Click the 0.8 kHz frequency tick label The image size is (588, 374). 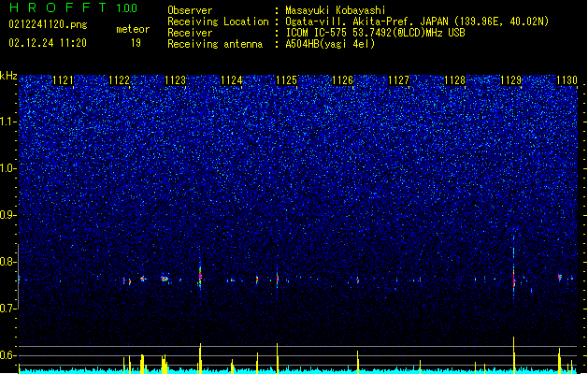coord(8,262)
